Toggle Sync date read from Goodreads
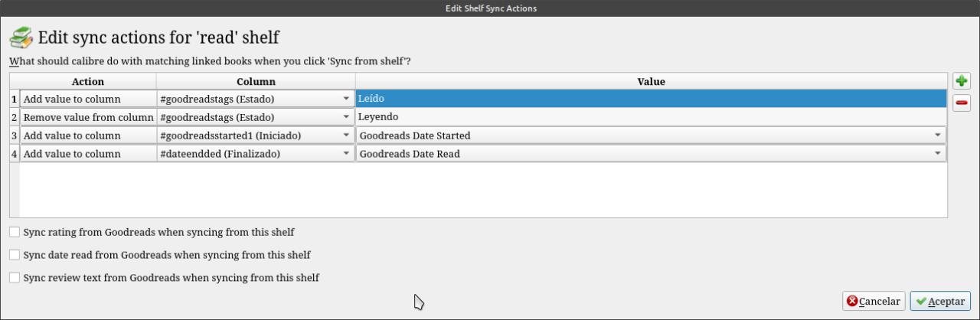The image size is (980, 320). [15, 255]
